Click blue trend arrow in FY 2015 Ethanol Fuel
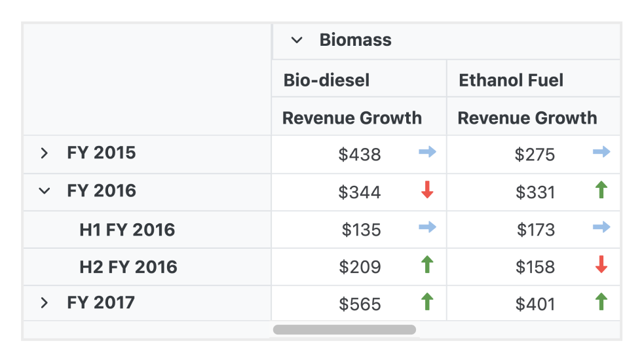This screenshot has height=362, width=644. 601,153
